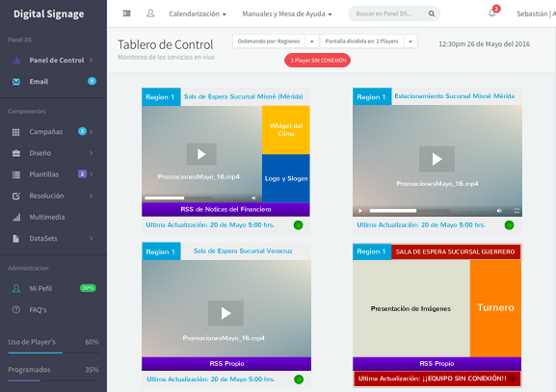Click the sidebar collapse menu icon
This screenshot has width=556, height=392.
pos(126,13)
